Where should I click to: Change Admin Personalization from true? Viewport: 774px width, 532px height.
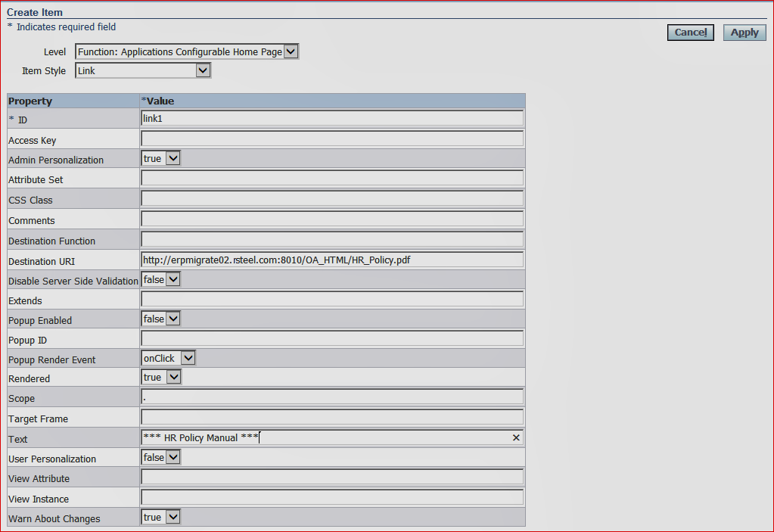[x=172, y=158]
